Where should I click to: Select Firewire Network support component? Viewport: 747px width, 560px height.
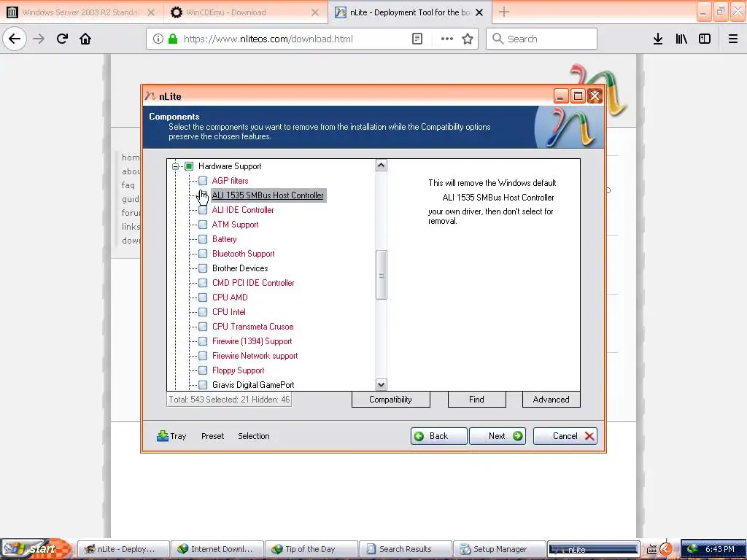(255, 356)
